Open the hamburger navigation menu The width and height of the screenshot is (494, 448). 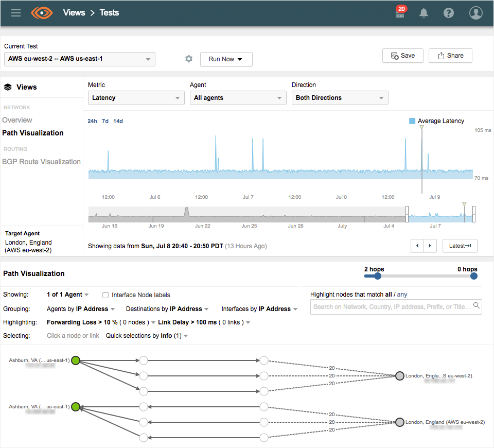pos(16,13)
